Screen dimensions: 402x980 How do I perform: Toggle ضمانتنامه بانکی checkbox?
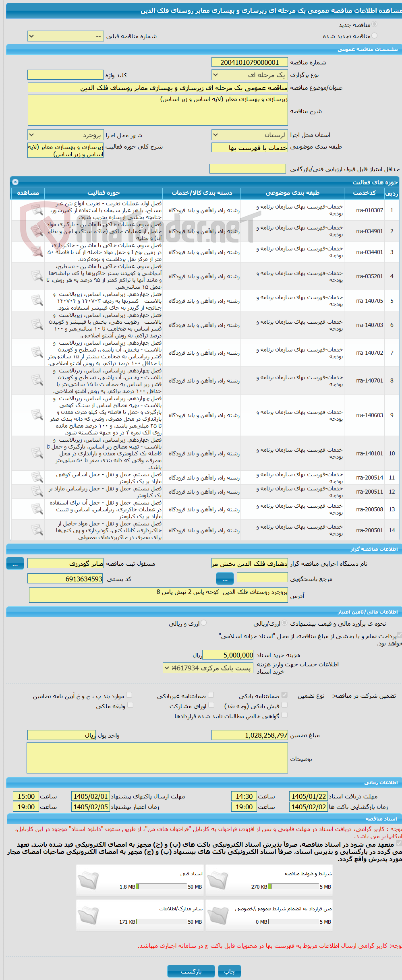pos(284,695)
